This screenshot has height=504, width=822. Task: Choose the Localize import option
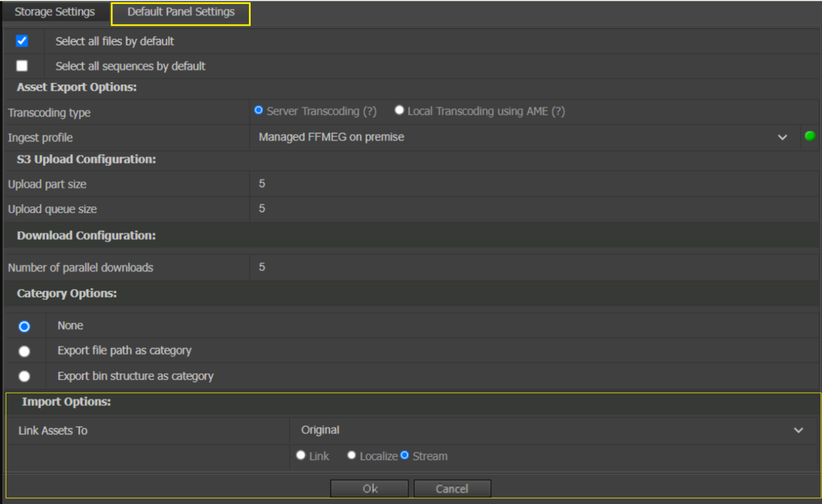click(352, 455)
